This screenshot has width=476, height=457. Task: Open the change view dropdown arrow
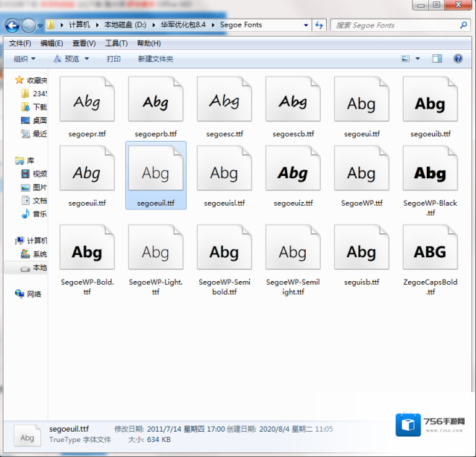coord(418,59)
